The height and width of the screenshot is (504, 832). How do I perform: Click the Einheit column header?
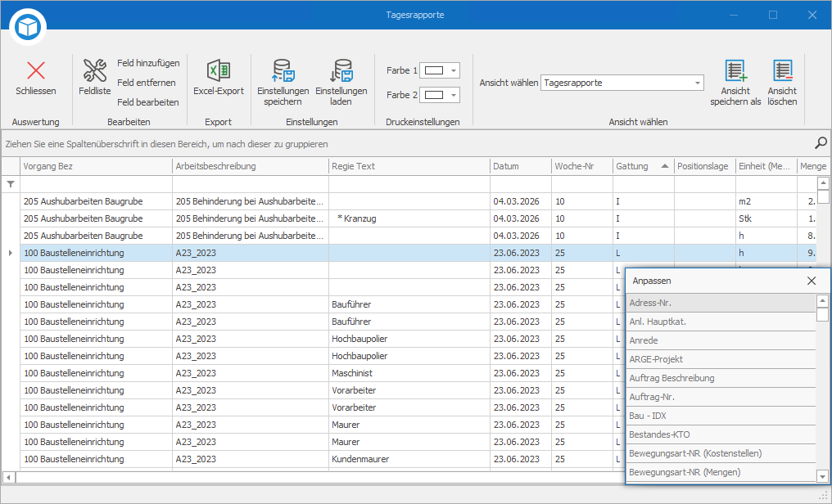(766, 166)
